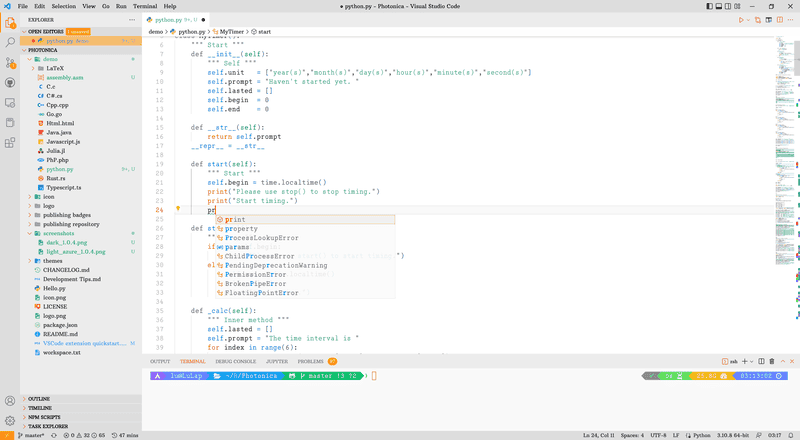This screenshot has width=800, height=440.
Task: Open the Manage gear icon
Action: 10,421
